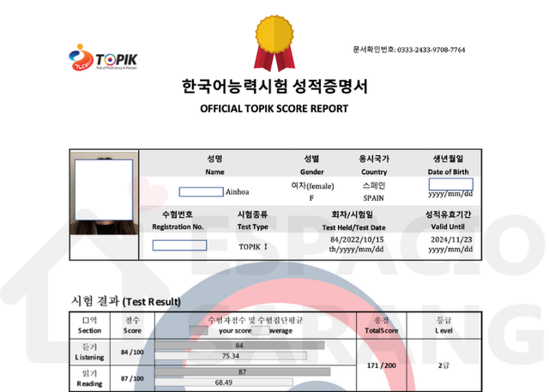Click the Registration No. header

(x=178, y=226)
